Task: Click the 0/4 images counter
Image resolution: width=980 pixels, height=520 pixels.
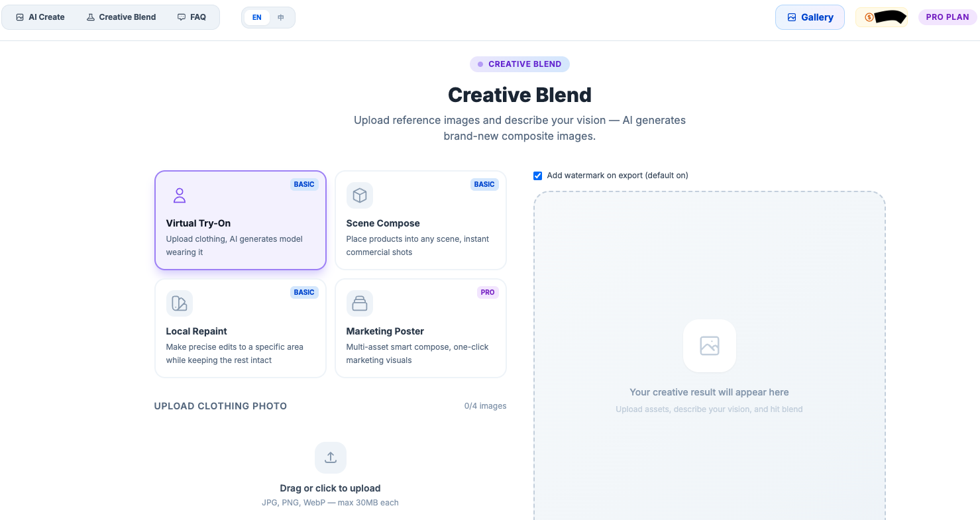Action: (x=485, y=406)
